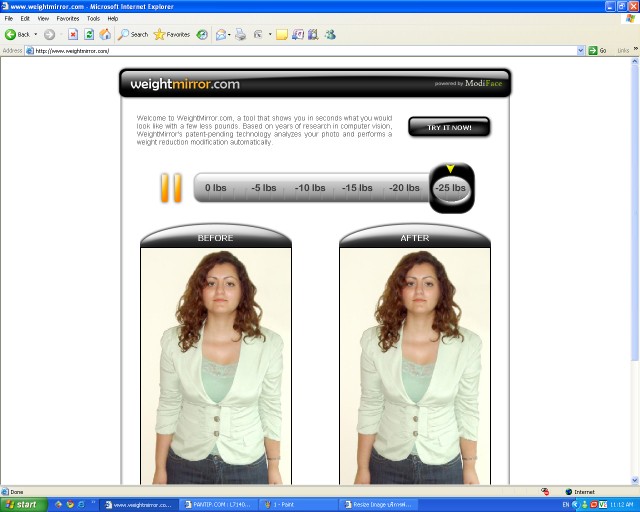Open the File menu
The height and width of the screenshot is (512, 640).
9,18
